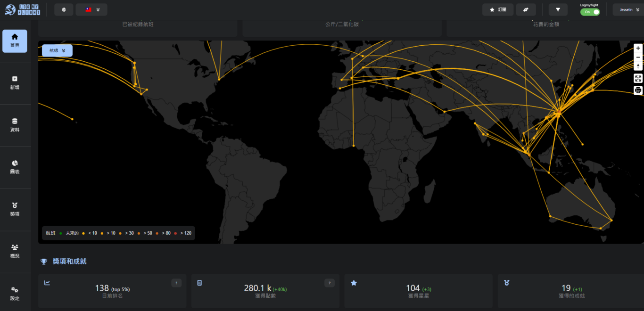Toggle the Logmyflight On switch
644x311 pixels.
click(x=590, y=12)
